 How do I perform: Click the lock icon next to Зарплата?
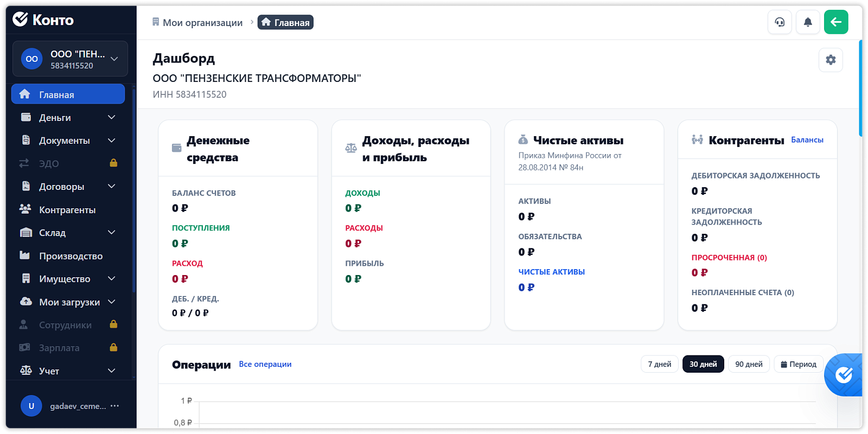pos(113,347)
